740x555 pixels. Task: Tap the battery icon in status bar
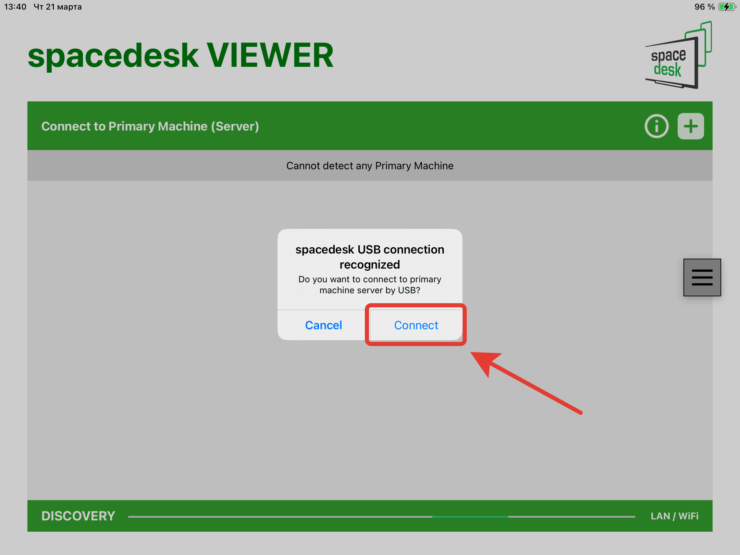click(726, 7)
